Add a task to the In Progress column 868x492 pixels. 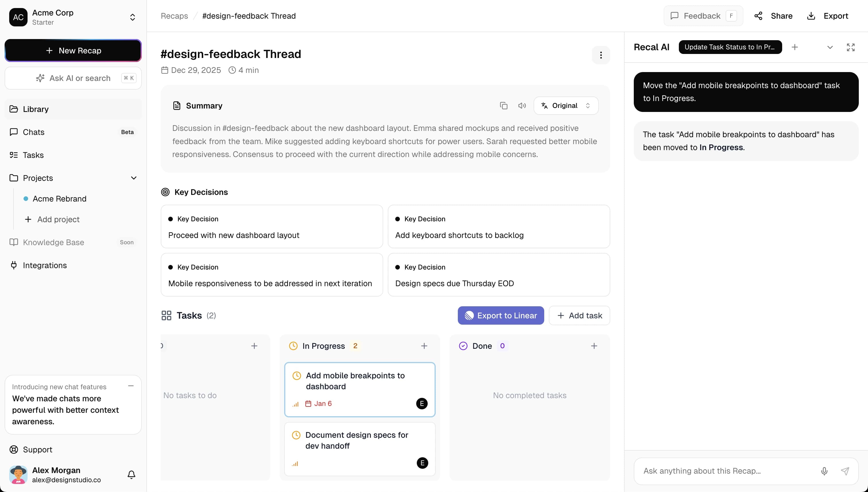[x=424, y=346]
